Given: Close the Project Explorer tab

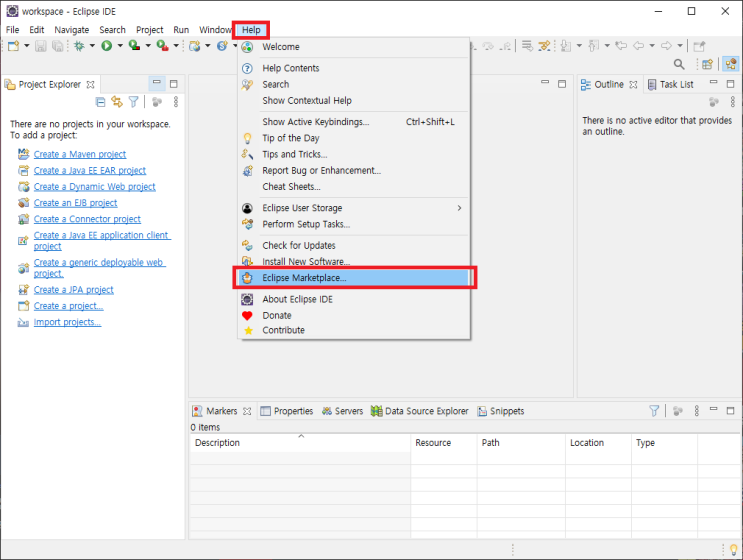Looking at the screenshot, I should click(91, 85).
